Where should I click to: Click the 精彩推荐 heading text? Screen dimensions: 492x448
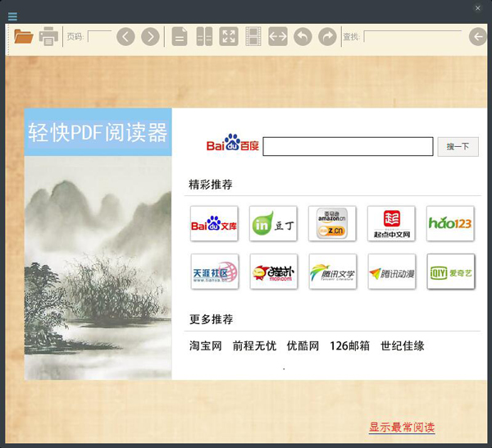(x=211, y=185)
